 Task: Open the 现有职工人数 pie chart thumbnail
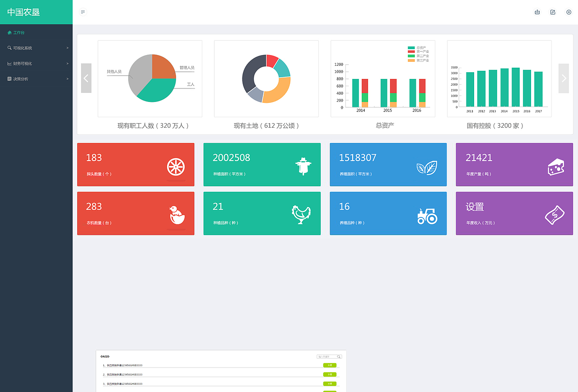click(150, 78)
